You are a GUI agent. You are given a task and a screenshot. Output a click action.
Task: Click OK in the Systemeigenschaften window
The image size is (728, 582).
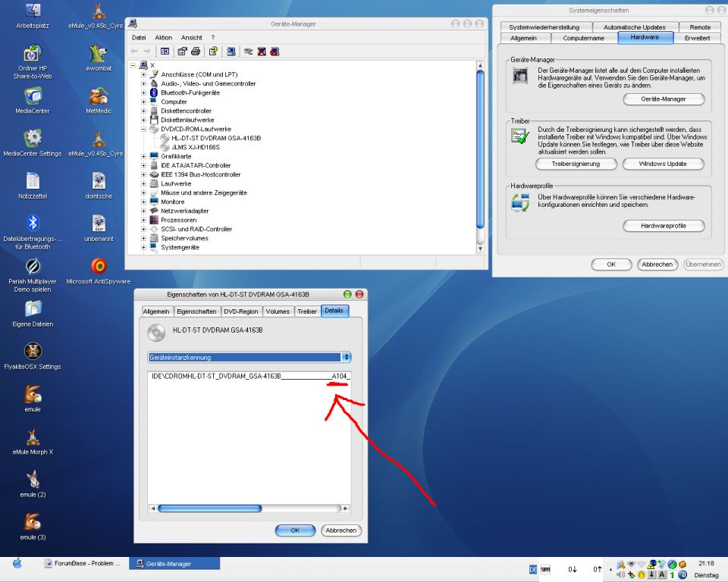coord(611,264)
